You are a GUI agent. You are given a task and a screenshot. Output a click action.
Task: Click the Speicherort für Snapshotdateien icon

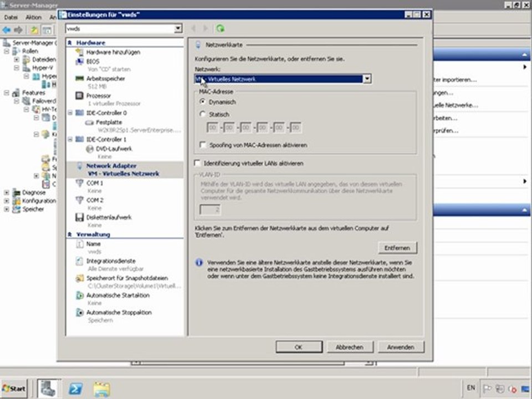pyautogui.click(x=79, y=278)
